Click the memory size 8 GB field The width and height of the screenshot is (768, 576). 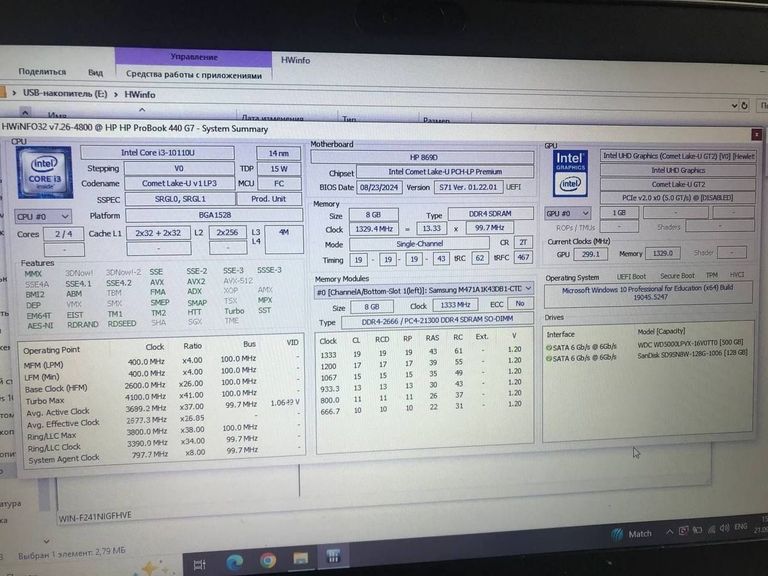(373, 215)
